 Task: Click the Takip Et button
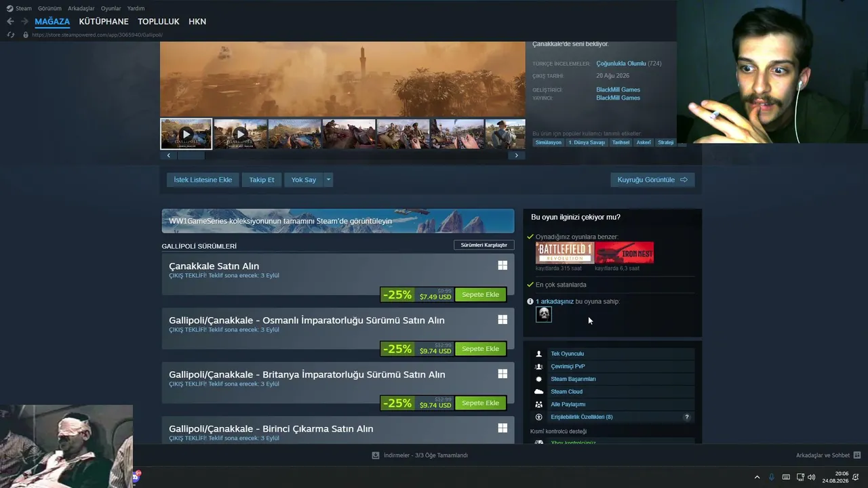point(262,180)
